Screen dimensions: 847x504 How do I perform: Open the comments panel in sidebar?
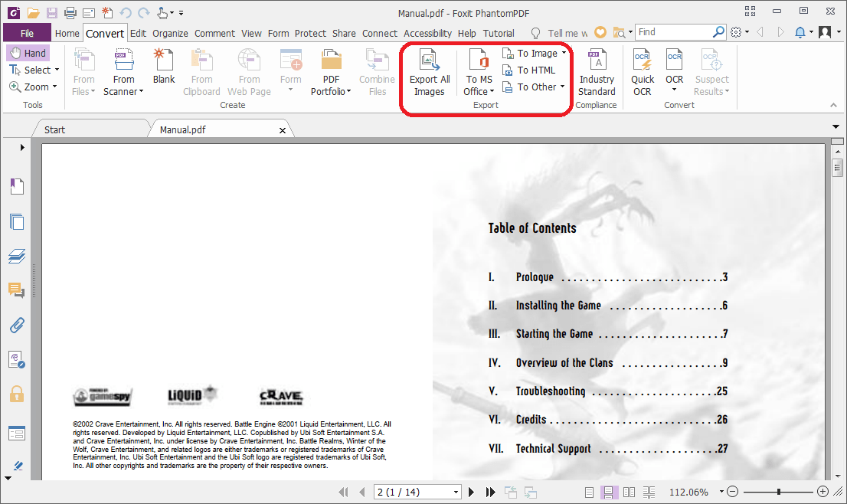[16, 290]
